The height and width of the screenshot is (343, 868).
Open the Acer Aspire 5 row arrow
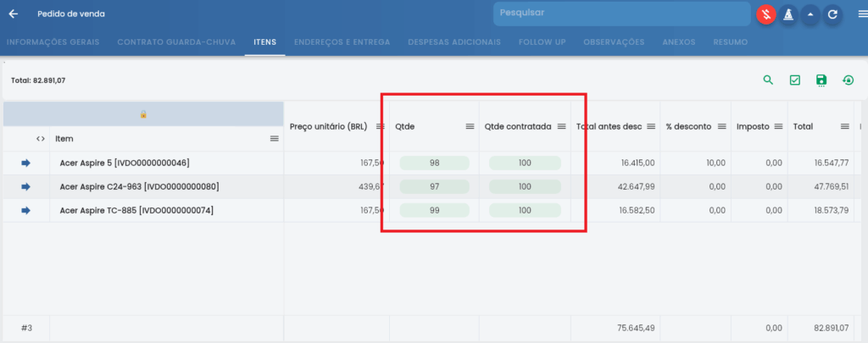click(x=25, y=163)
